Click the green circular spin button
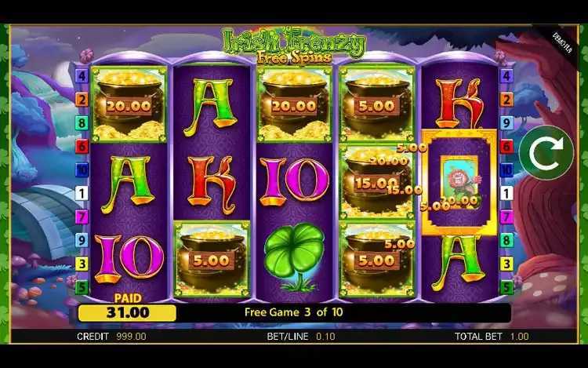This screenshot has width=588, height=368. 546,153
